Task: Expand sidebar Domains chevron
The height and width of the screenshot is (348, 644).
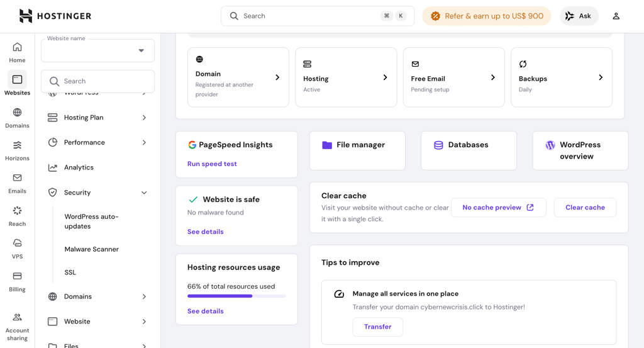Action: click(x=144, y=296)
